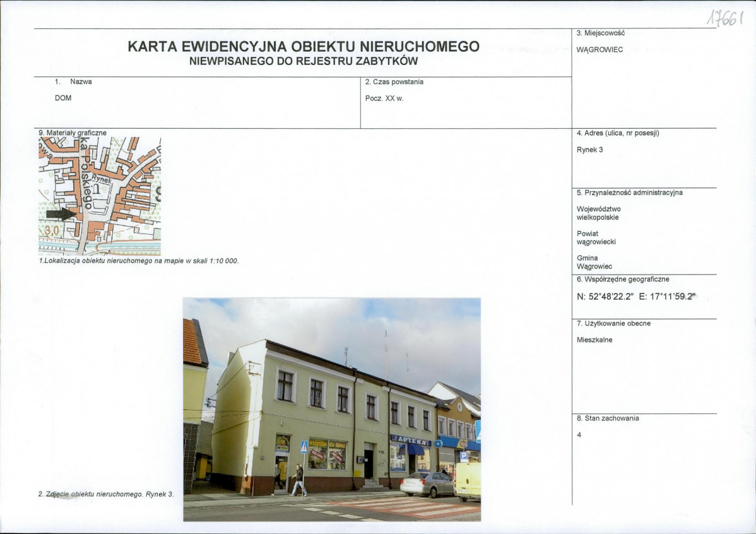Click the 'Powiat wągrowiecki' entry
This screenshot has width=756, height=534.
(596, 238)
